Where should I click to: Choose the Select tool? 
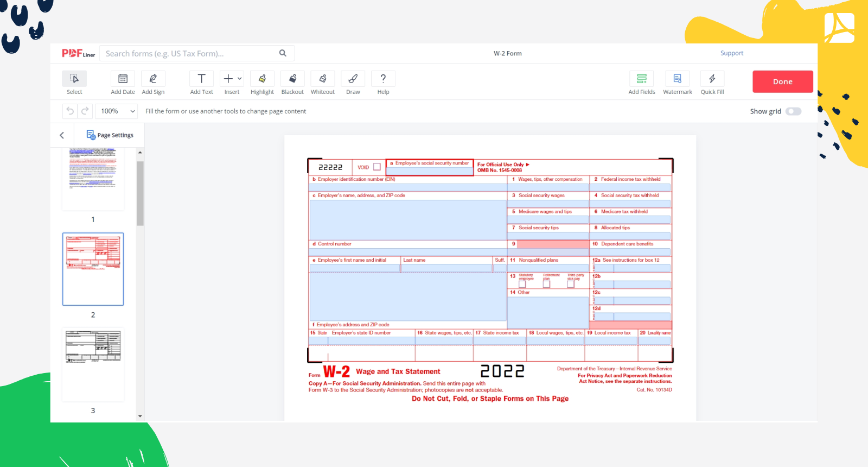tap(74, 79)
